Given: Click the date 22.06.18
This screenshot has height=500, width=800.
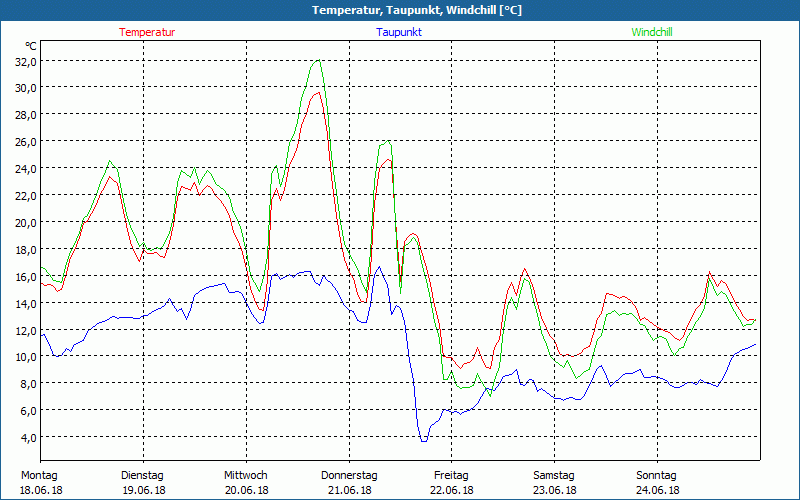Looking at the screenshot, I should coord(452,490).
